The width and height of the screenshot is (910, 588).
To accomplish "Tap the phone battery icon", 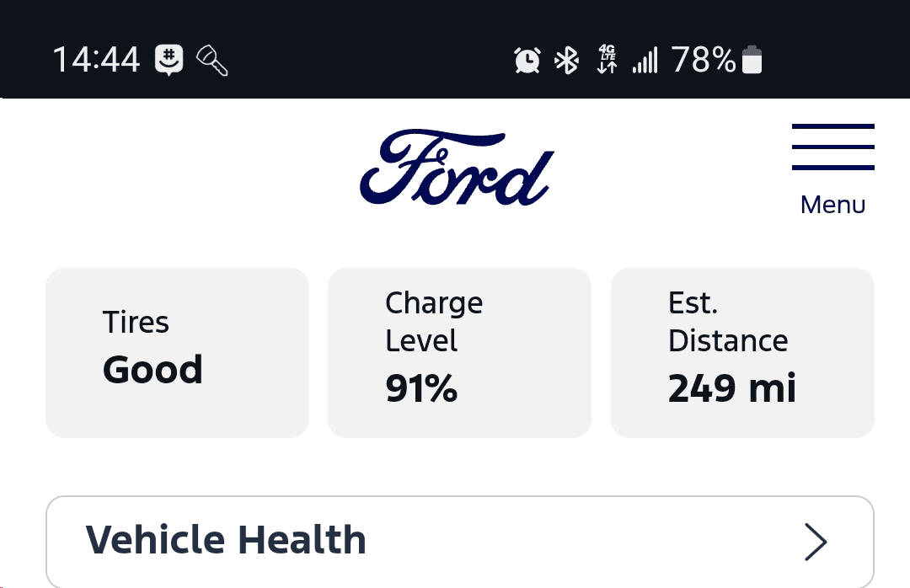I will [x=752, y=61].
